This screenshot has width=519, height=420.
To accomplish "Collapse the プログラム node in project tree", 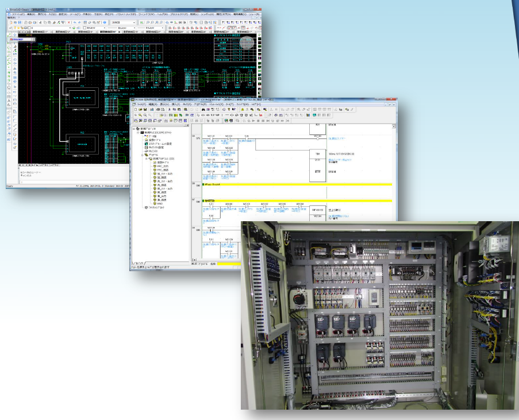I will (143, 155).
